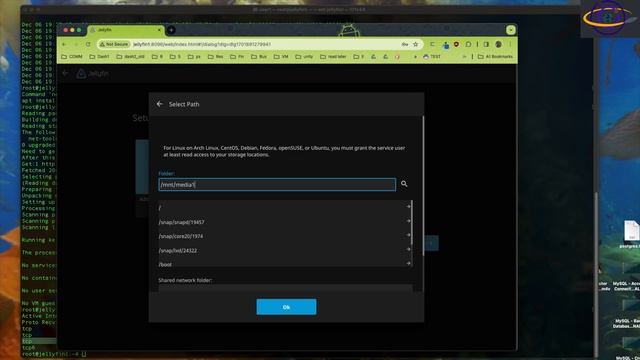Screen dimensions: 640x360
Task: Select the root "/" folder row
Action: pos(284,207)
